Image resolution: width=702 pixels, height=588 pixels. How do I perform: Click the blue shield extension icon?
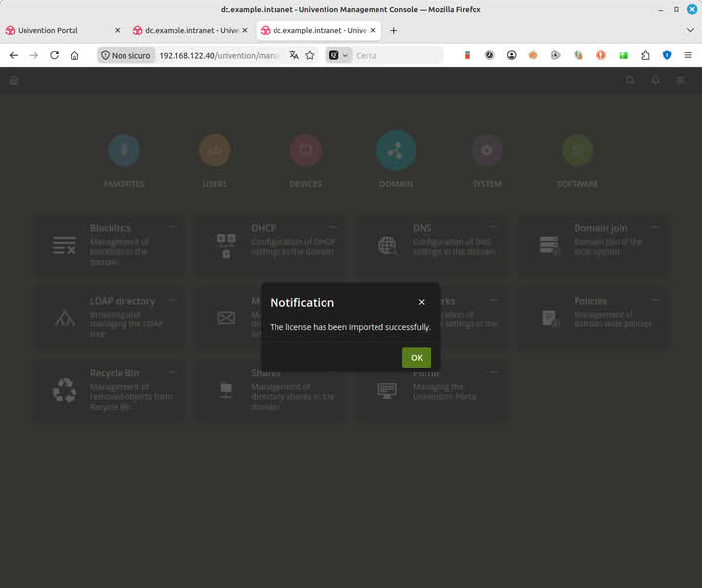tap(667, 55)
